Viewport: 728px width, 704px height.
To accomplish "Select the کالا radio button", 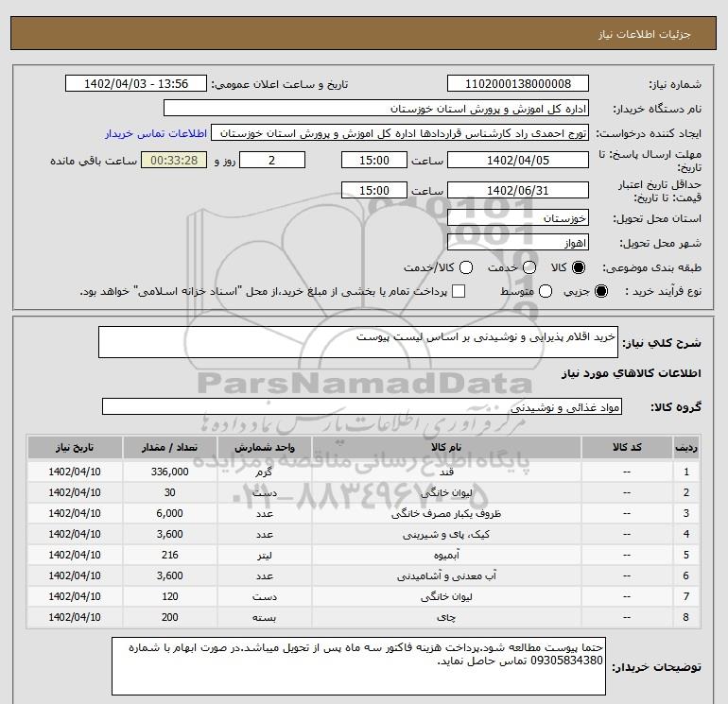I will coord(579,267).
